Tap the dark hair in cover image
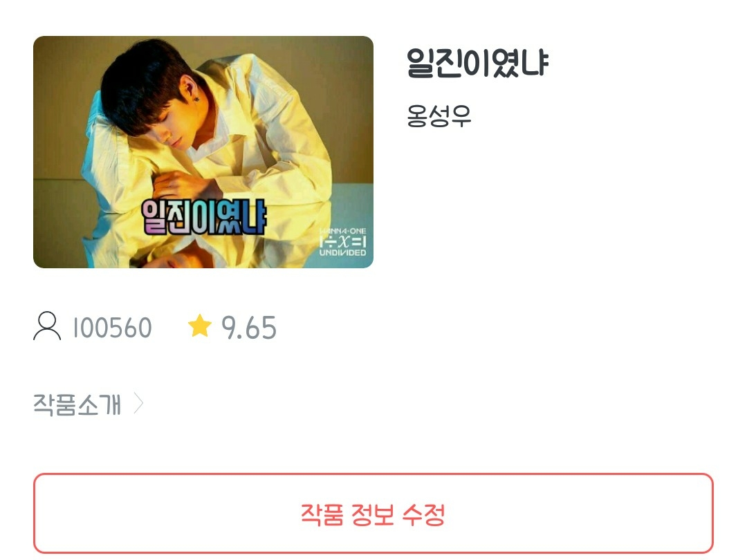Screen dimensions: 747x560 click(143, 81)
